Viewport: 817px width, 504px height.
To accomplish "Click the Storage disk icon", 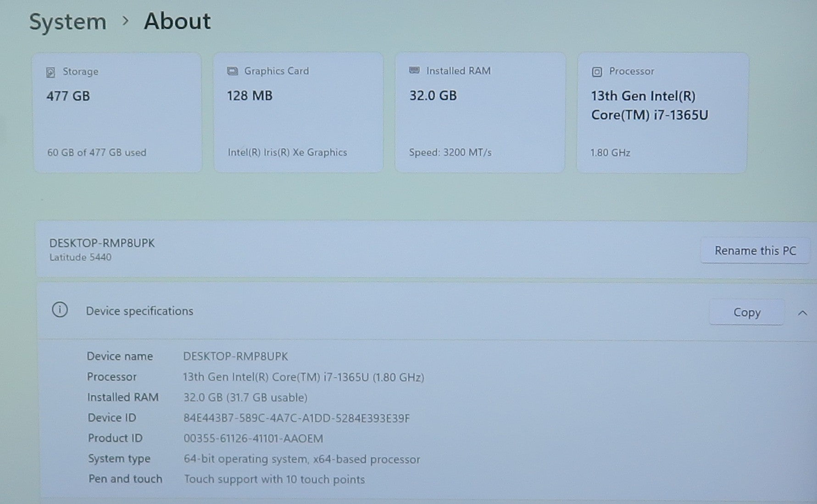I will [50, 72].
